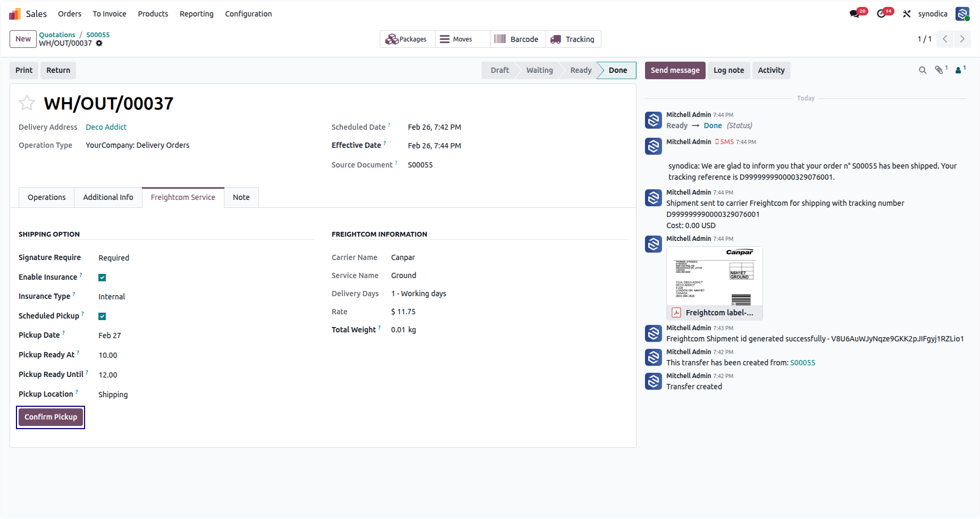Click the Draft status stage

(500, 70)
